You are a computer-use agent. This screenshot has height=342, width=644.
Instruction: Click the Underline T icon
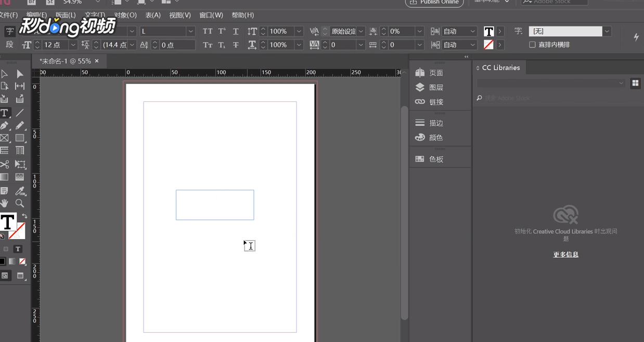pyautogui.click(x=236, y=31)
